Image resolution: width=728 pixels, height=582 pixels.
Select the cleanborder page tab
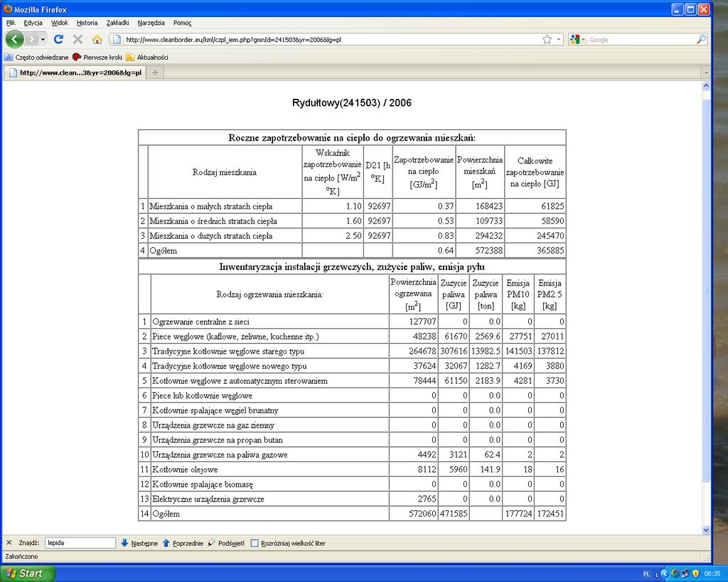coord(75,72)
